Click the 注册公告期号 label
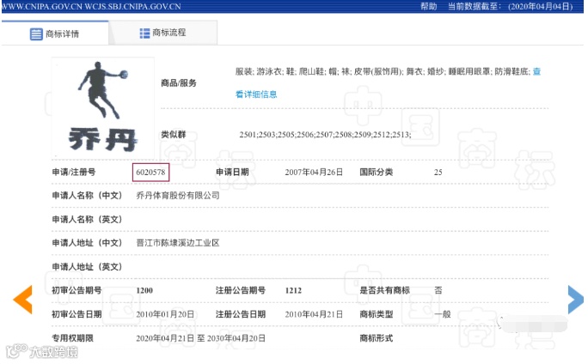The image size is (588, 364). click(x=241, y=290)
